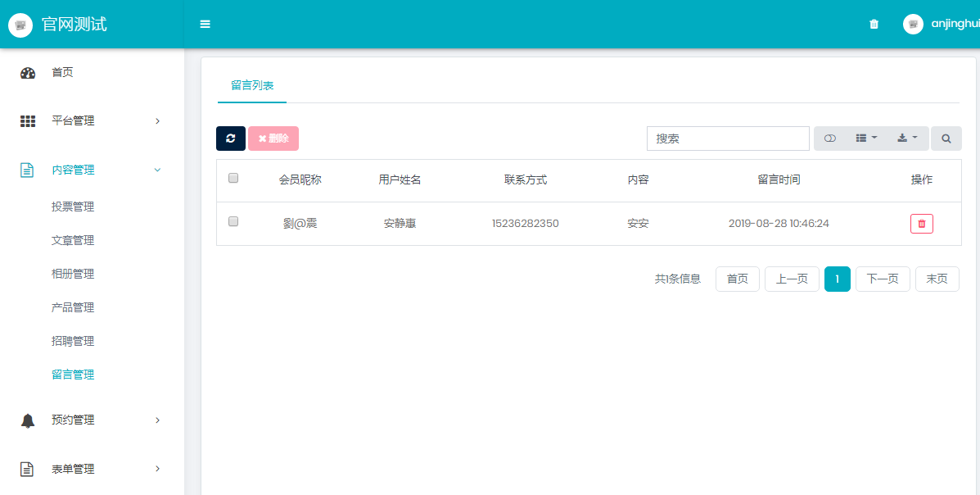Screen dimensions: 980x495
Task: Select the 留言列表 tab
Action: coord(252,85)
